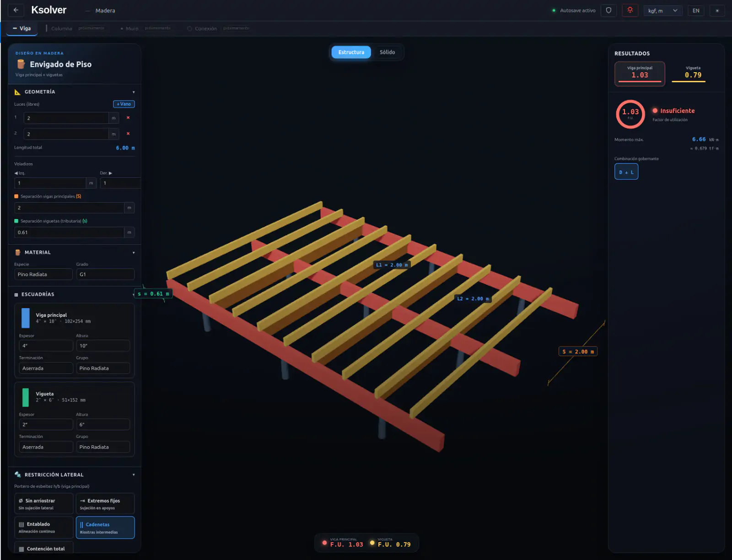Collapse the Geometría section

click(134, 92)
